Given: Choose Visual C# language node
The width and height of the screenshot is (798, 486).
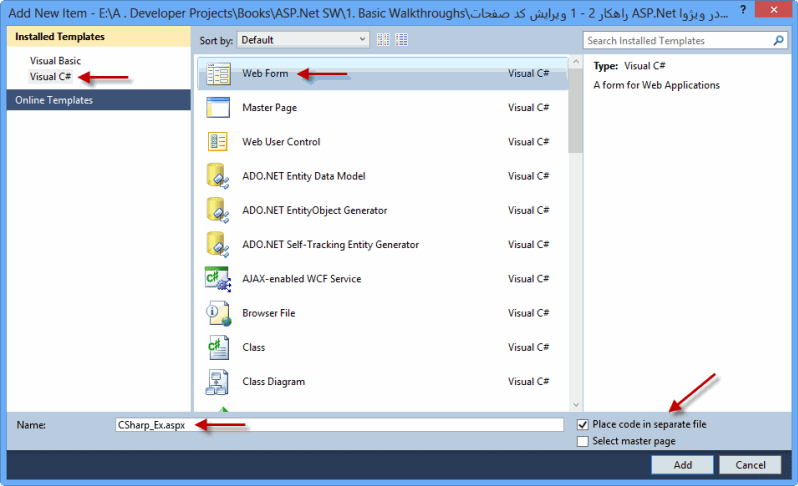Looking at the screenshot, I should click(50, 77).
